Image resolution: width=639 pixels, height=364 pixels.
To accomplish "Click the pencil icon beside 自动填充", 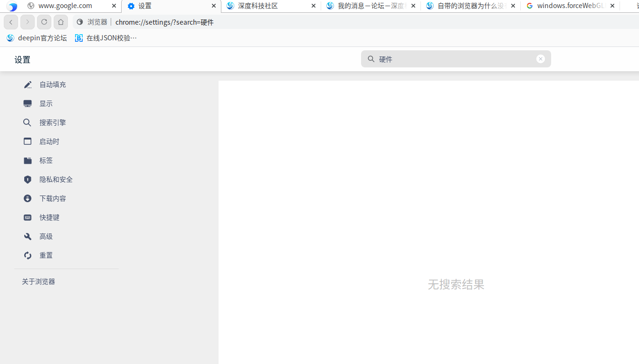I will pos(28,84).
